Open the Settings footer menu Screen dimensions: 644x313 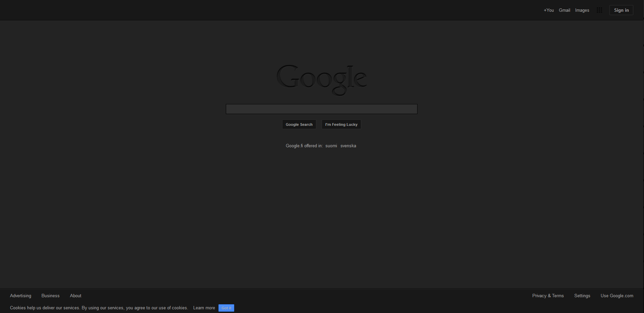[582, 296]
